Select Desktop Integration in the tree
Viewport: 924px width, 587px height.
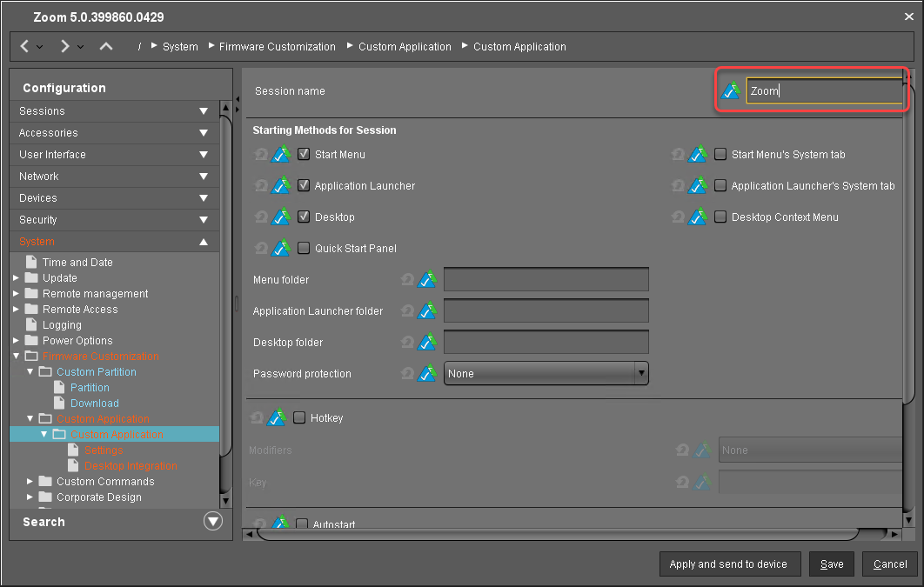(131, 466)
